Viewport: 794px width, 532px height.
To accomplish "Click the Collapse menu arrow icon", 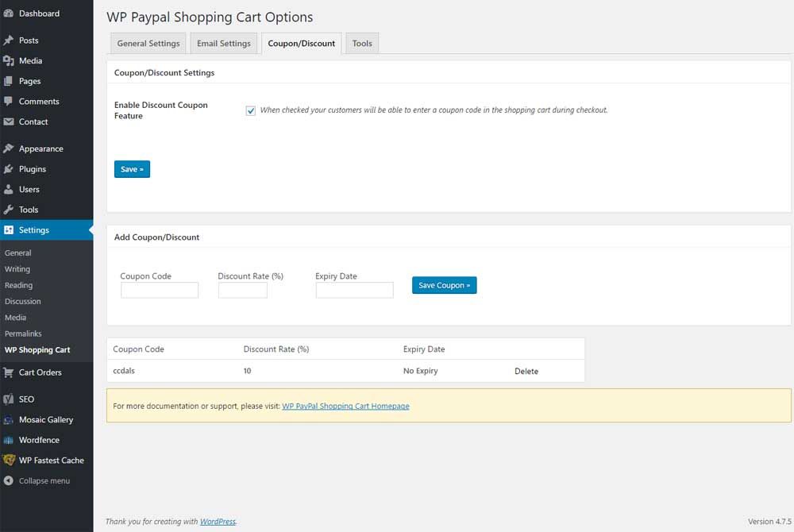I will pyautogui.click(x=8, y=481).
